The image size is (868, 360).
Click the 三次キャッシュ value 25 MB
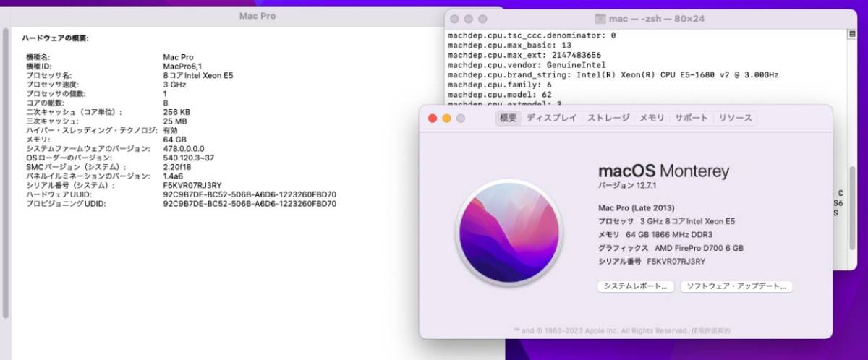pyautogui.click(x=174, y=121)
